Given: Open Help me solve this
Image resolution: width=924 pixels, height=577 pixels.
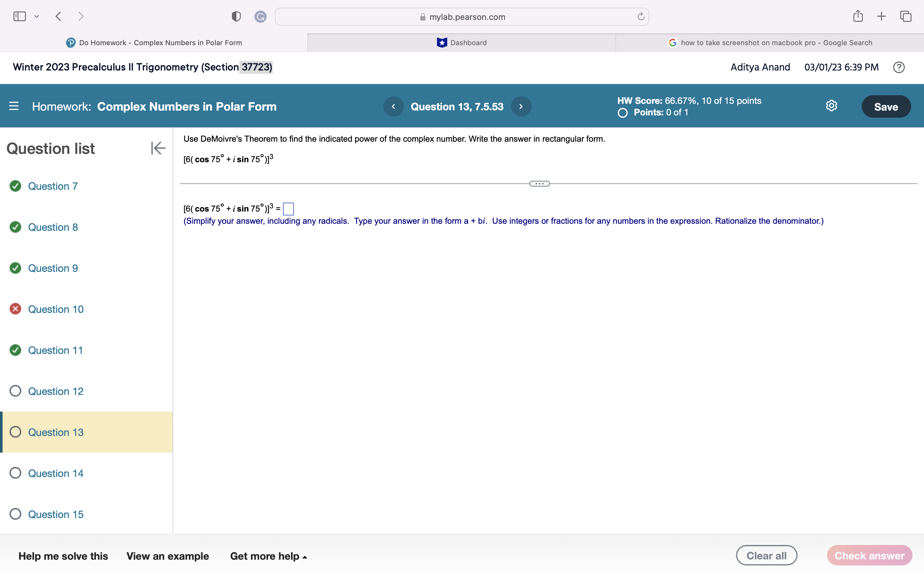Looking at the screenshot, I should [x=64, y=556].
